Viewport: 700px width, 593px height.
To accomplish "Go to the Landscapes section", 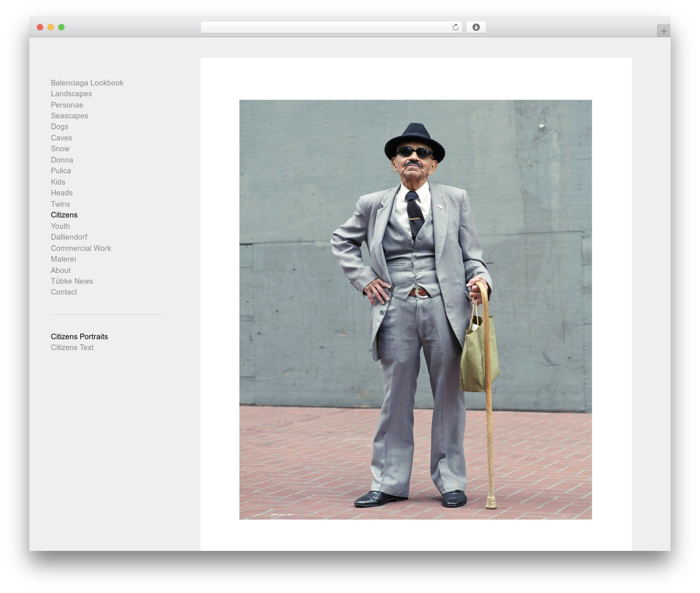I will [71, 94].
